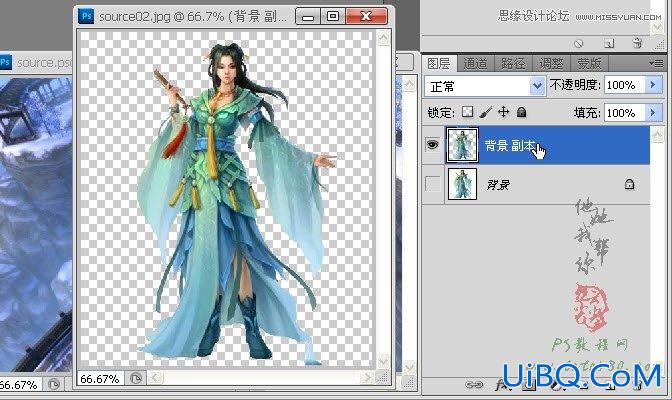Click the lock-all padlock icon
Screen dimensions: 672x400
[521, 112]
